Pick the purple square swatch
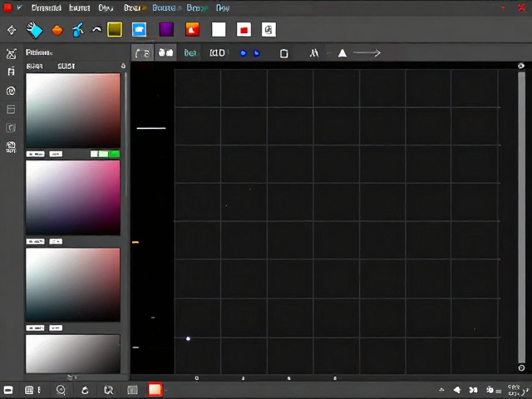The image size is (532, 399). pos(166,30)
